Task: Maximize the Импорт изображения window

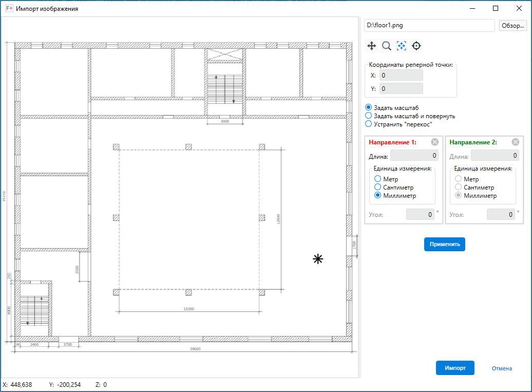Action: (496, 9)
